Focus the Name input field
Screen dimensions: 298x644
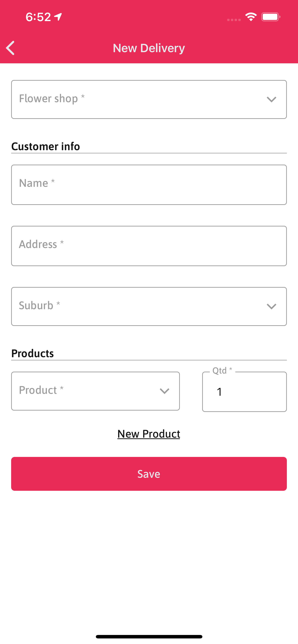[149, 185]
